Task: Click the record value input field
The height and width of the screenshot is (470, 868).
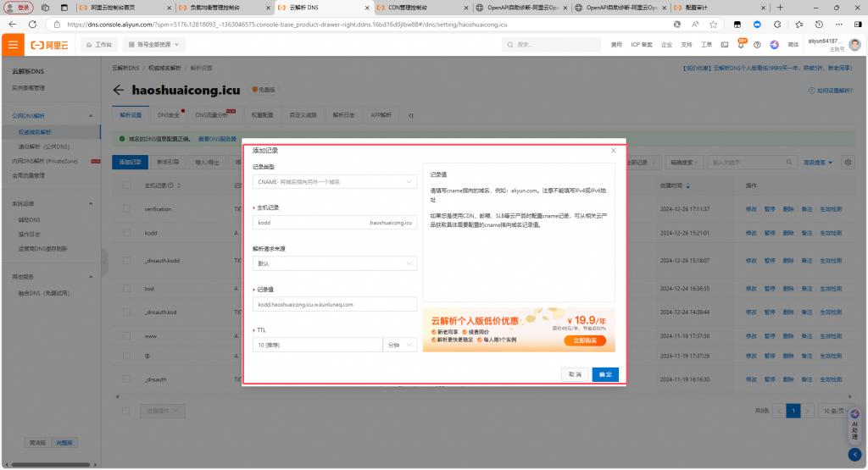Action: (x=335, y=304)
